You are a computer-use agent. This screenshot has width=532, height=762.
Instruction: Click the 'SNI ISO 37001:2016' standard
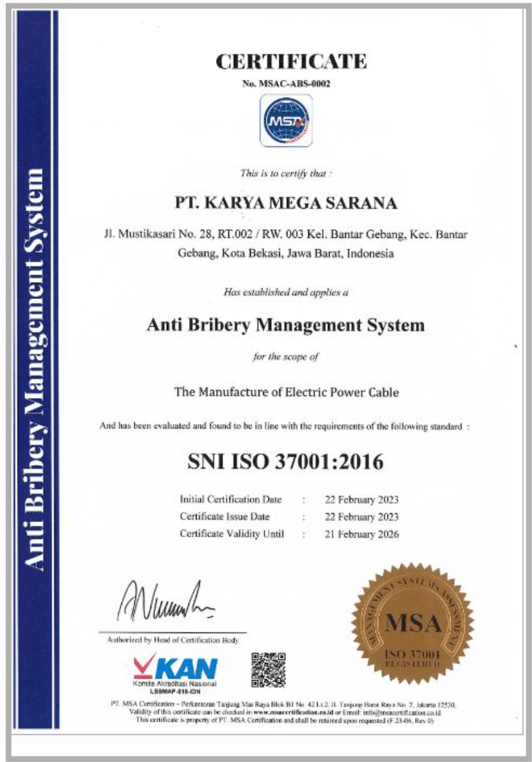click(x=286, y=461)
